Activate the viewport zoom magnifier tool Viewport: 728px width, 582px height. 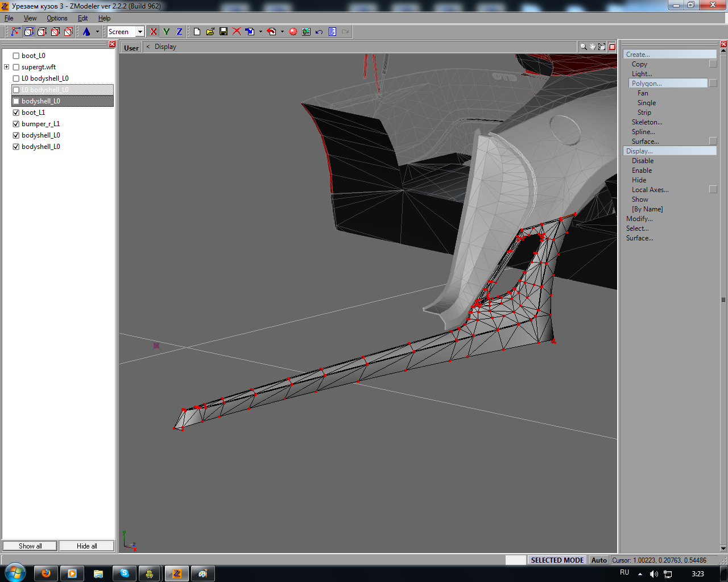pos(583,47)
